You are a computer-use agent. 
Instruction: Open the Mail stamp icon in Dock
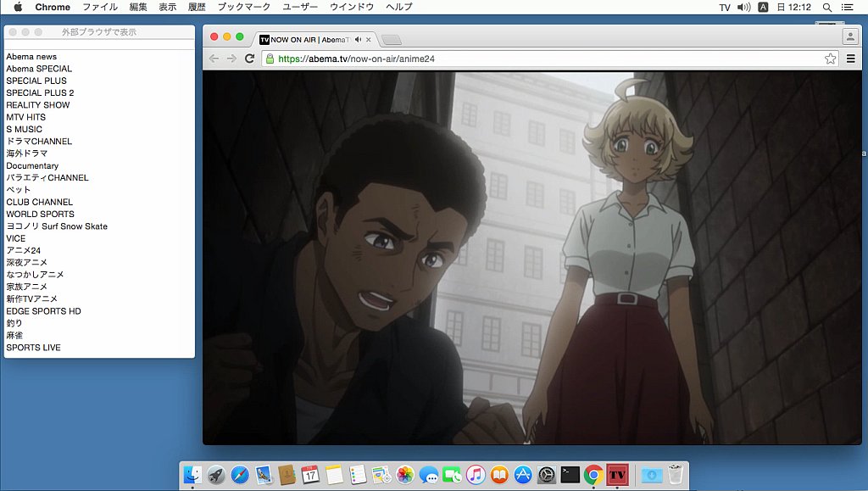click(x=264, y=475)
